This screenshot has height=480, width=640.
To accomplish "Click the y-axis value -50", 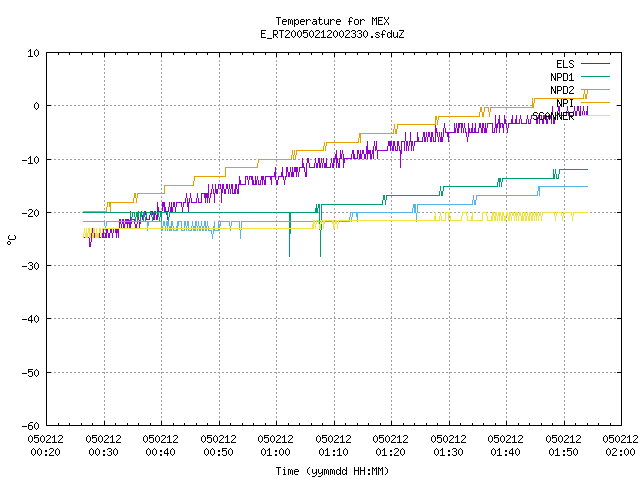I will 31,373.
